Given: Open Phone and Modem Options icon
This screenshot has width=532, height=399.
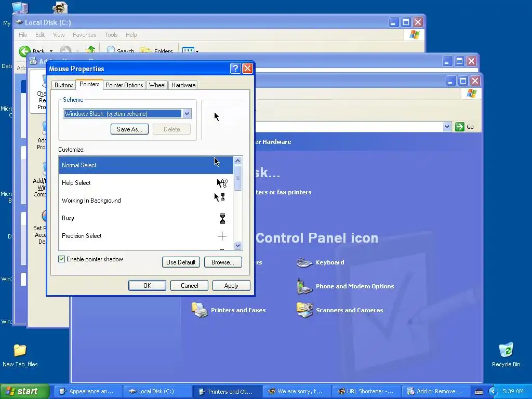Looking at the screenshot, I should click(x=304, y=286).
